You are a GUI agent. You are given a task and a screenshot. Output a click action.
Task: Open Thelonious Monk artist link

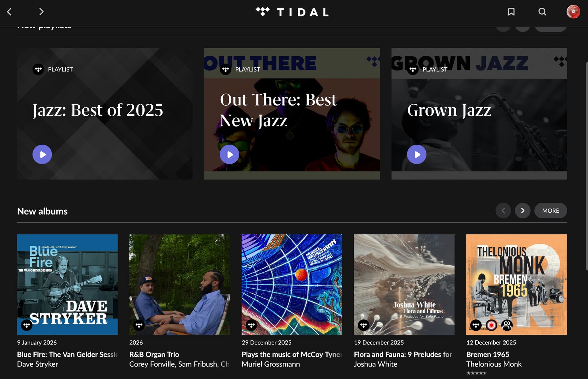coord(494,364)
